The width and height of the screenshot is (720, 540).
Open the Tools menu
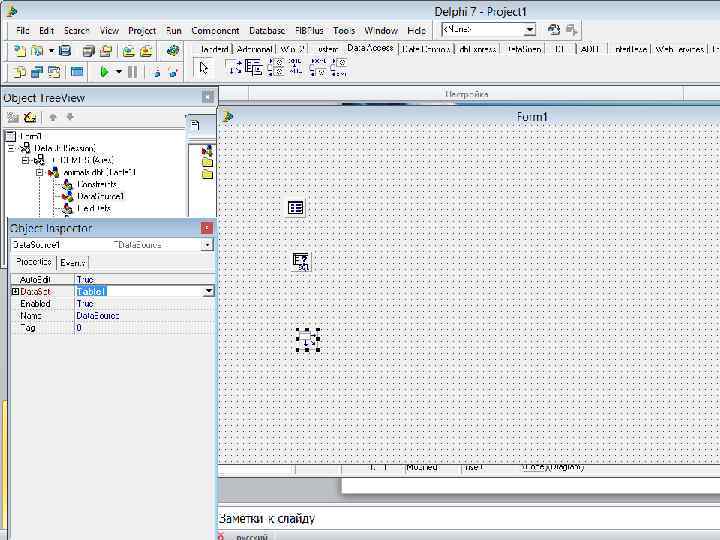tap(344, 31)
